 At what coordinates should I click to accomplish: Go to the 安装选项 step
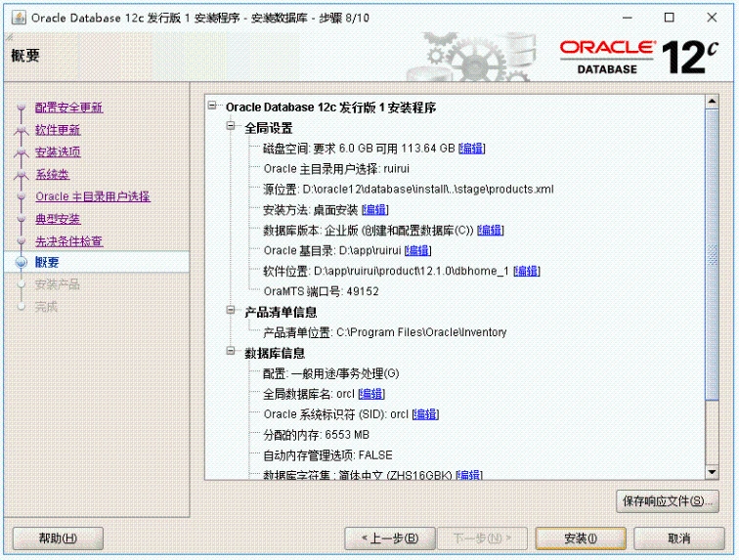58,151
